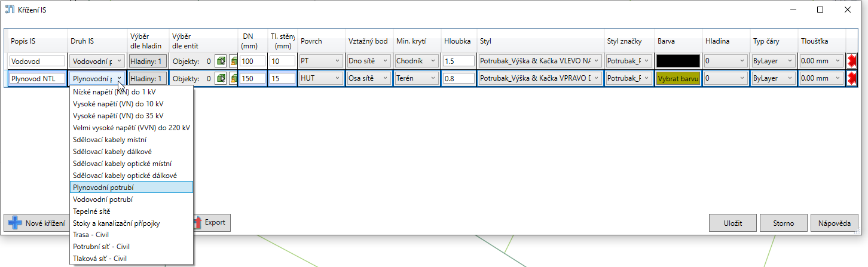Click yellow Vybrat barvu color swatch
The image size is (868, 267).
(678, 78)
